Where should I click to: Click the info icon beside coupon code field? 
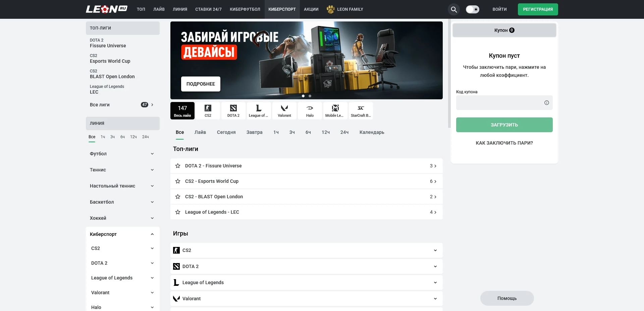[x=547, y=103]
